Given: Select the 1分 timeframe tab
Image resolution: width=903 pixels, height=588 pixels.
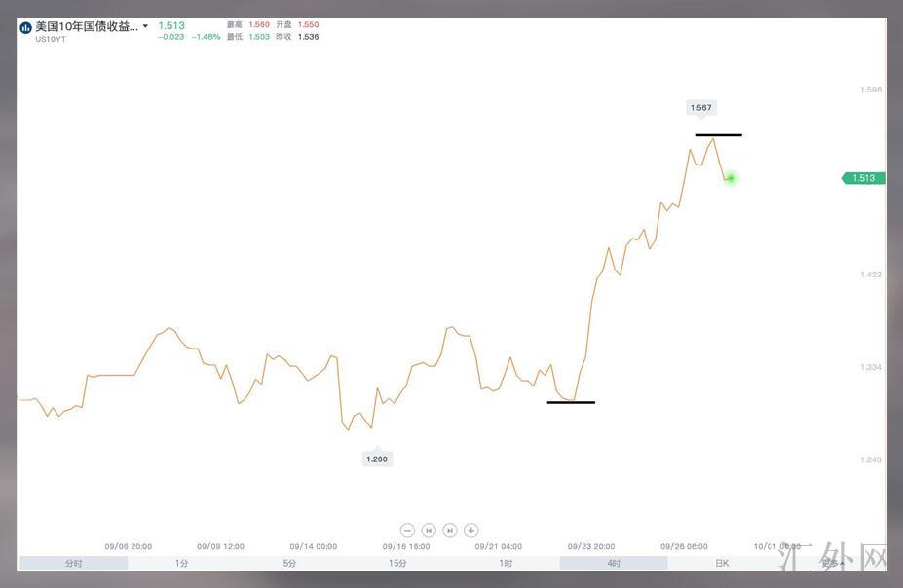Looking at the screenshot, I should (182, 563).
